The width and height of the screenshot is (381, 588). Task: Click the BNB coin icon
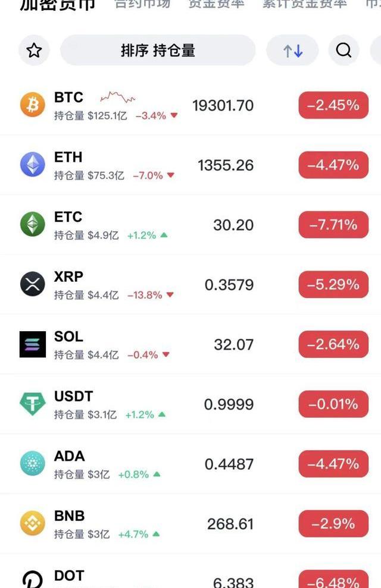pos(33,524)
